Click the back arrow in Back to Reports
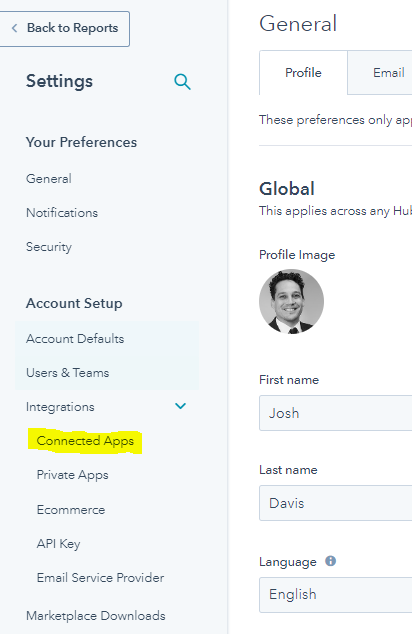Screen dimensions: 412x634 (15, 28)
